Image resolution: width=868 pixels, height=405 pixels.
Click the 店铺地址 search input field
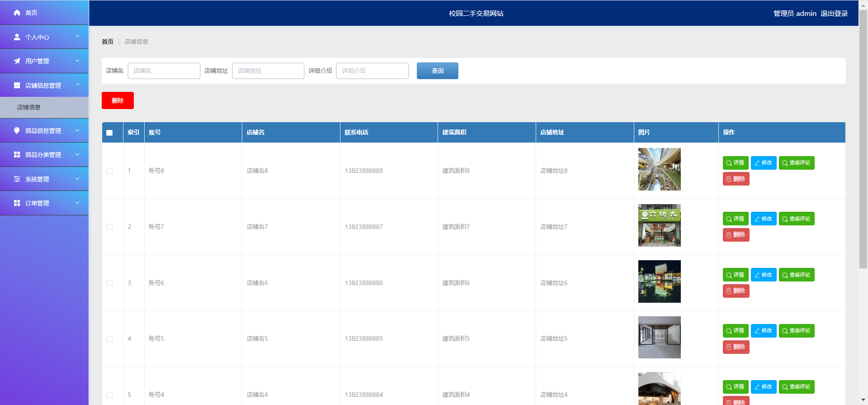click(268, 71)
